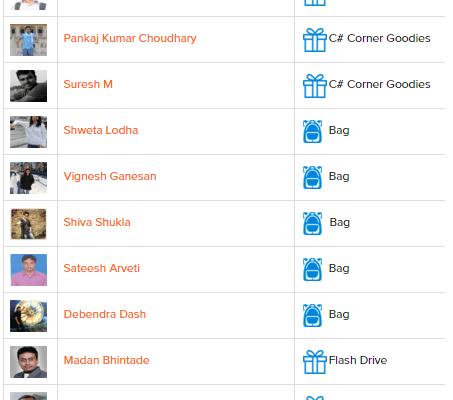Image resolution: width=453 pixels, height=400 pixels.
Task: Click bag icon in Debendra Dash row
Action: tap(312, 316)
